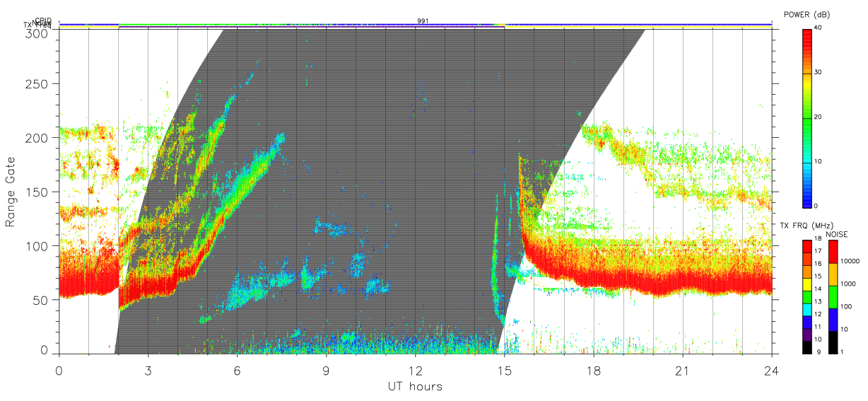Screen dimensions: 868x401
Task: Click the yellow-orange NOISE bar segment
Action: 833,274
